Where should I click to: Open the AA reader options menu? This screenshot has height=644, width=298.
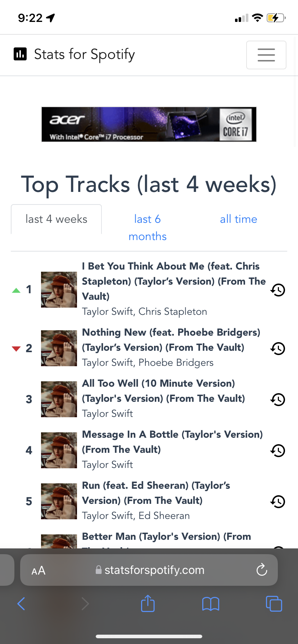tap(39, 570)
